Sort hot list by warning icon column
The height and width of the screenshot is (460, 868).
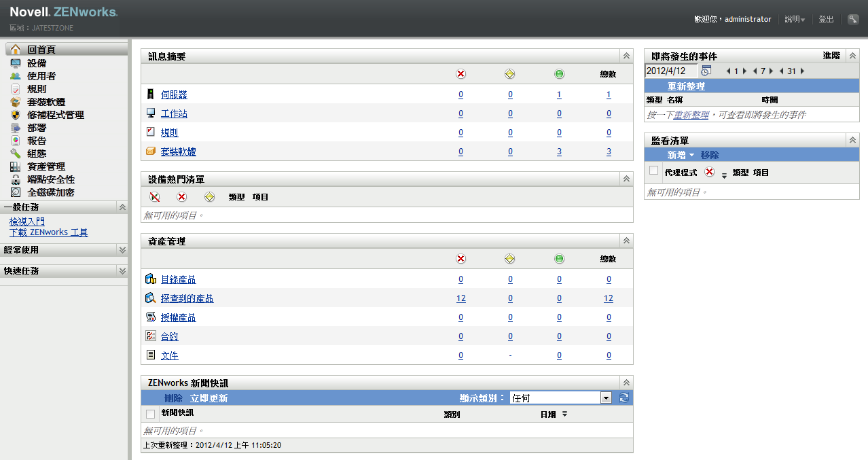(x=209, y=197)
